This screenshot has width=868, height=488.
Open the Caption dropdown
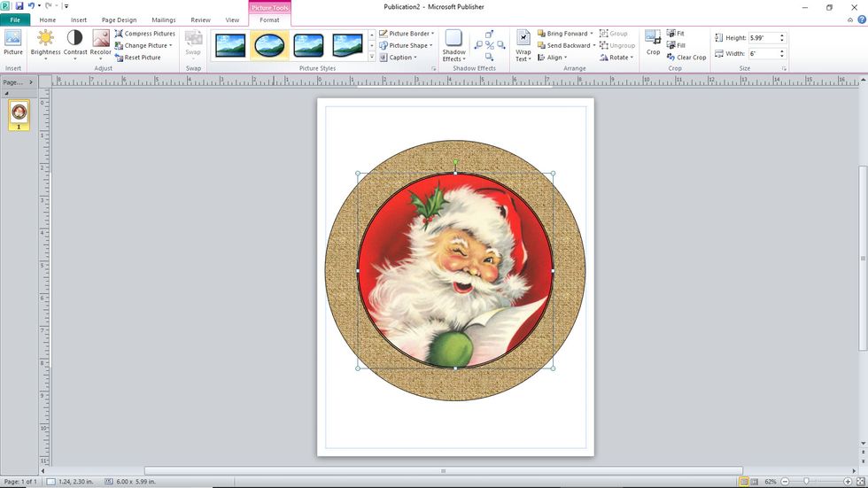399,58
